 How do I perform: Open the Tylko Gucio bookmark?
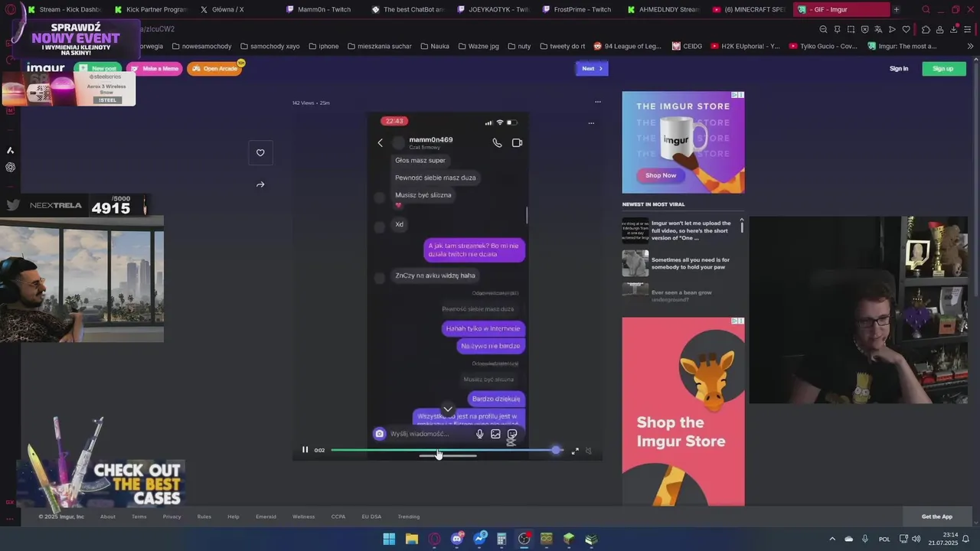pyautogui.click(x=823, y=46)
